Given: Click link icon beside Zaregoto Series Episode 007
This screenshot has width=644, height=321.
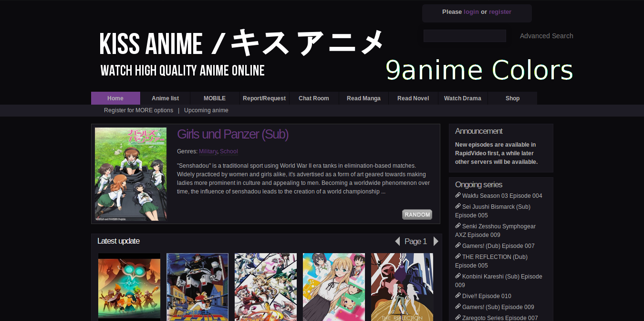Looking at the screenshot, I should click(458, 318).
